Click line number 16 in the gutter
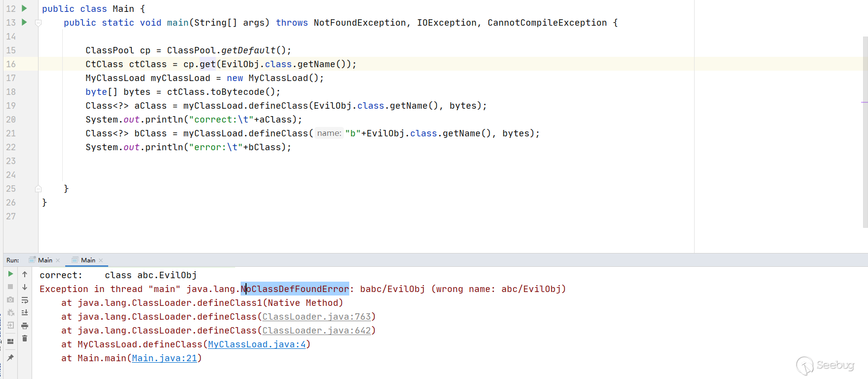This screenshot has height=379, width=868. pos(11,64)
